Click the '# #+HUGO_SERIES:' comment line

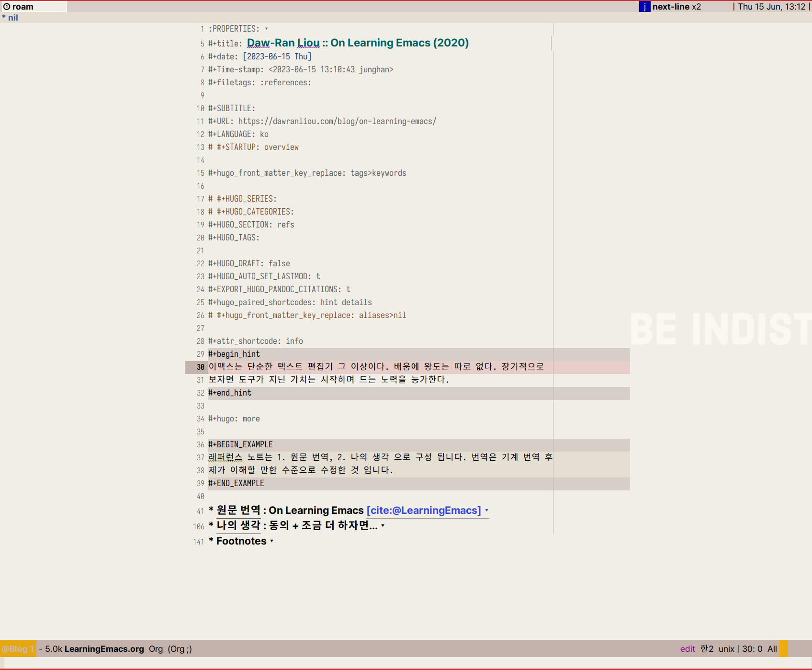(243, 199)
